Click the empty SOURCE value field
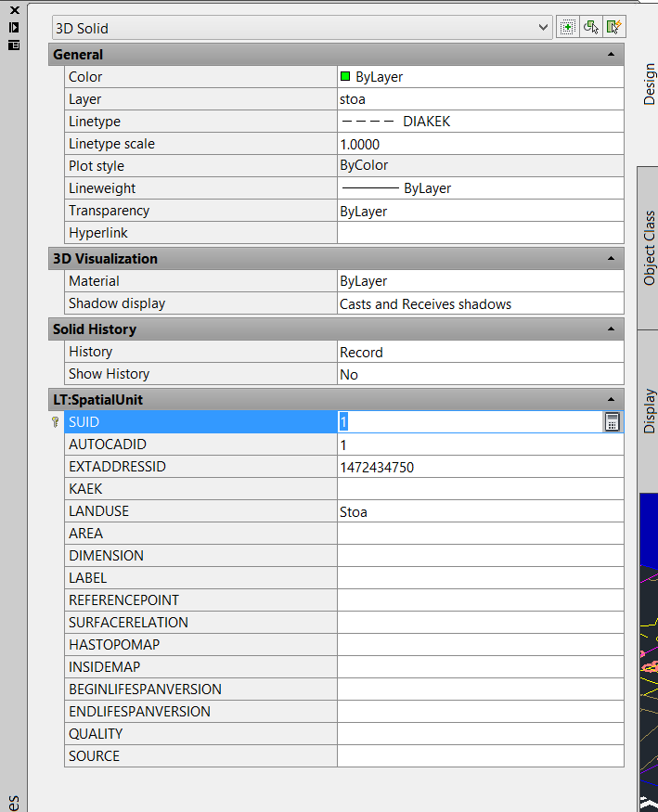Screen dimensions: 658x812 point(481,756)
